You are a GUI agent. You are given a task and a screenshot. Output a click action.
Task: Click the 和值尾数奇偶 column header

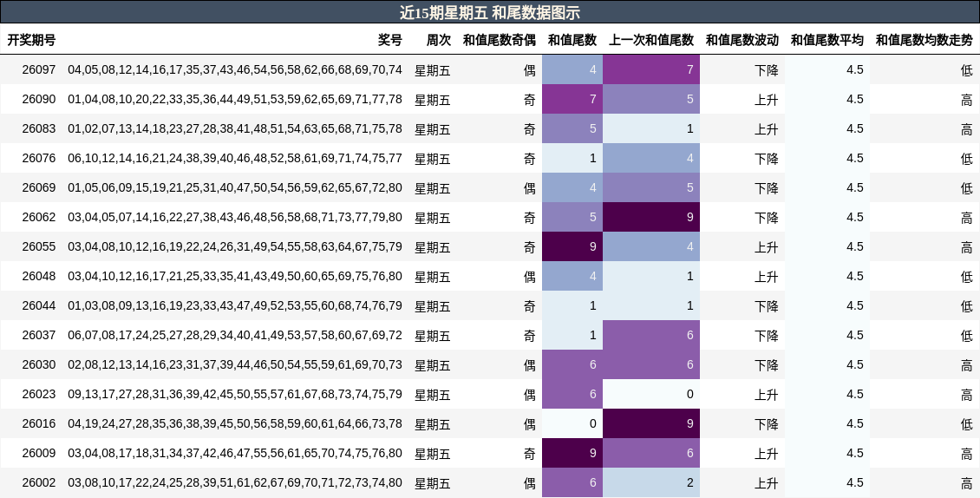(499, 40)
